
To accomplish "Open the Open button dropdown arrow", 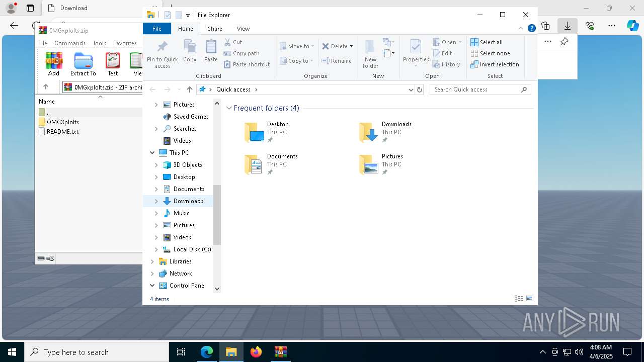I will click(x=460, y=42).
